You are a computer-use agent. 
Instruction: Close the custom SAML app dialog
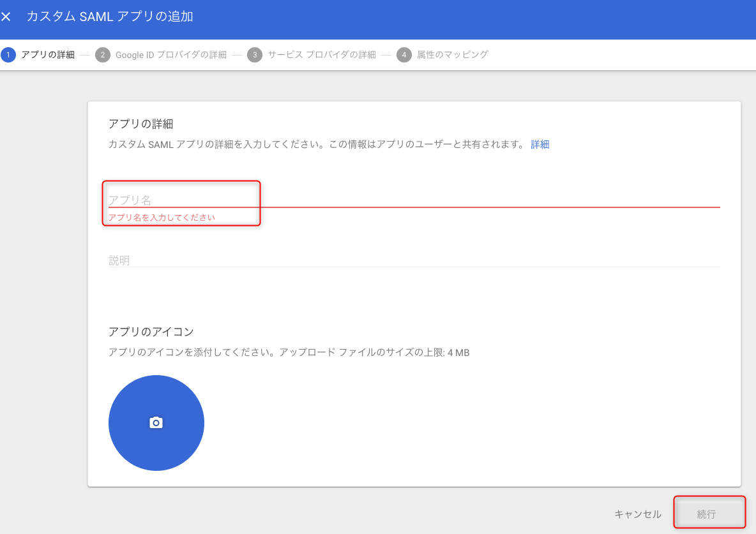pos(6,17)
